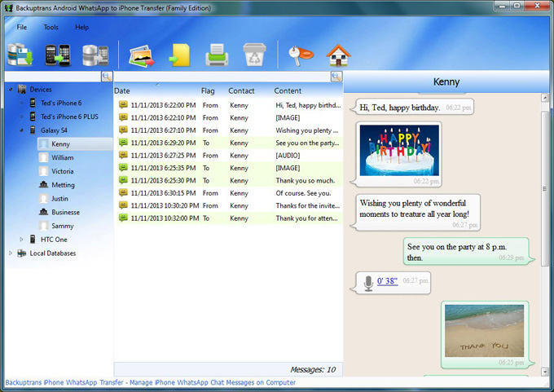Select the "Thank you so much." message row

(x=230, y=180)
